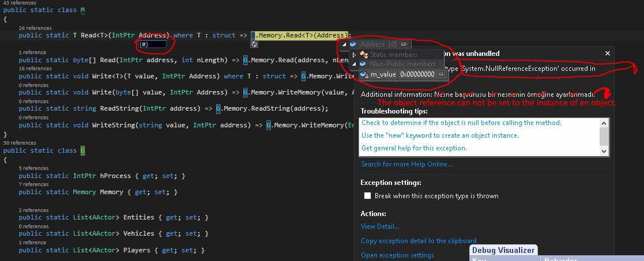Open the 7 references CodeLens above Memory
This screenshot has width=644, height=261.
[x=33, y=184]
